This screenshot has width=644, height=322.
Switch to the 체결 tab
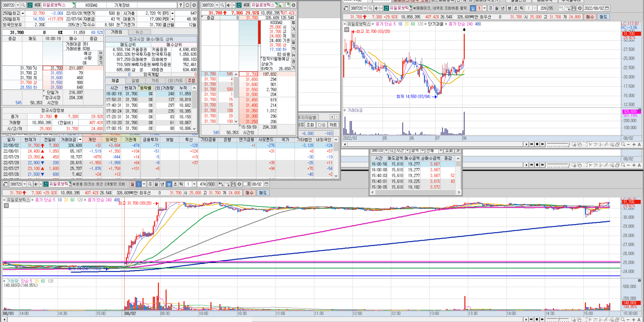point(115,81)
